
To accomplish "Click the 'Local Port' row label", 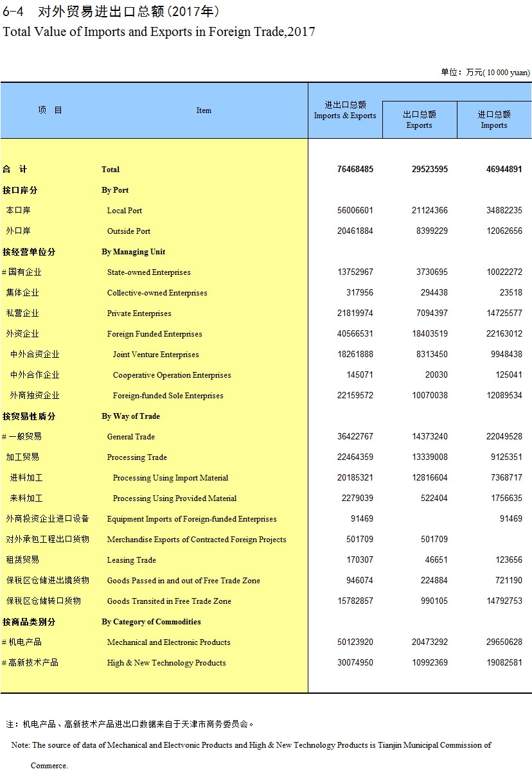I will click(125, 211).
